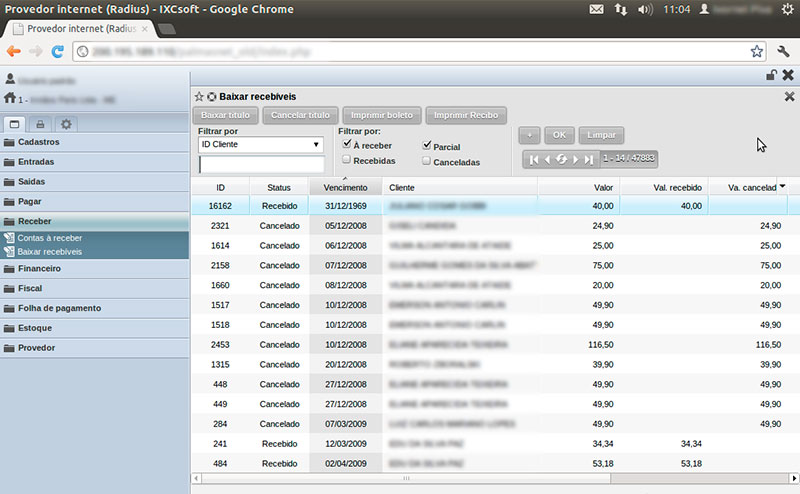Viewport: 800px width, 494px height.
Task: Collapse the Receber menu folder
Action: pos(94,221)
